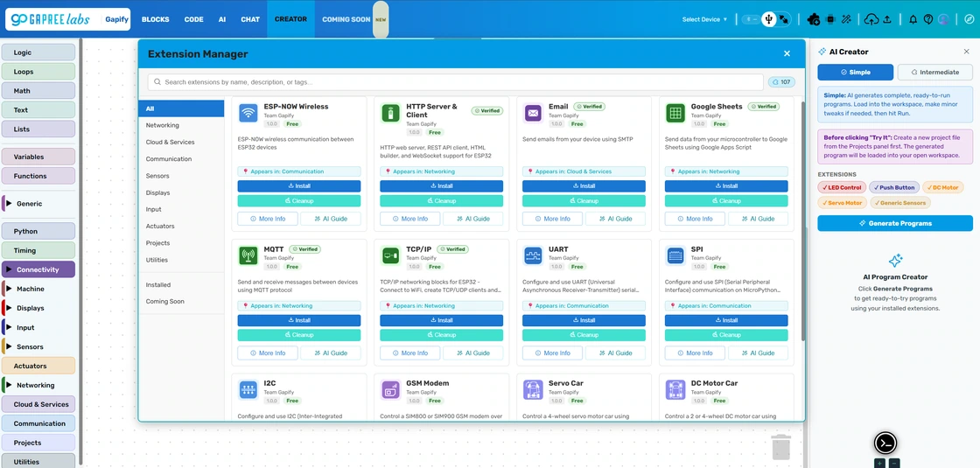Click the compass icon in top corner

tap(969, 19)
